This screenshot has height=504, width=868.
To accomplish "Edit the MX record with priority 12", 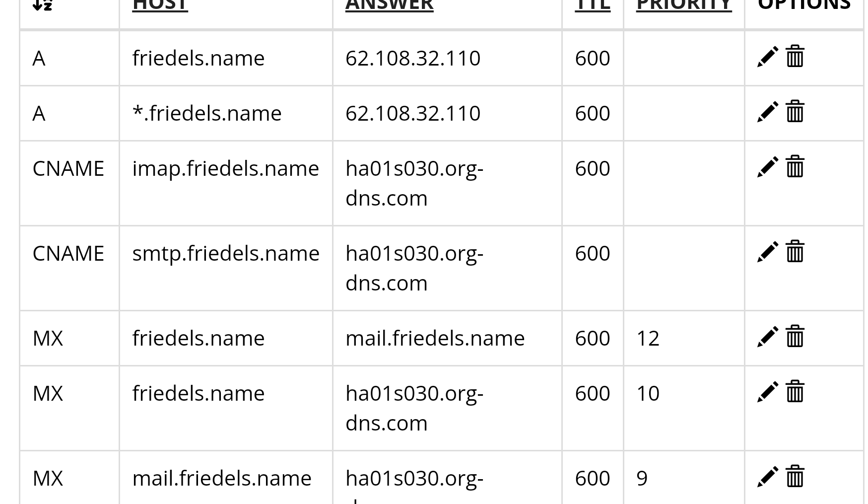I will (767, 337).
